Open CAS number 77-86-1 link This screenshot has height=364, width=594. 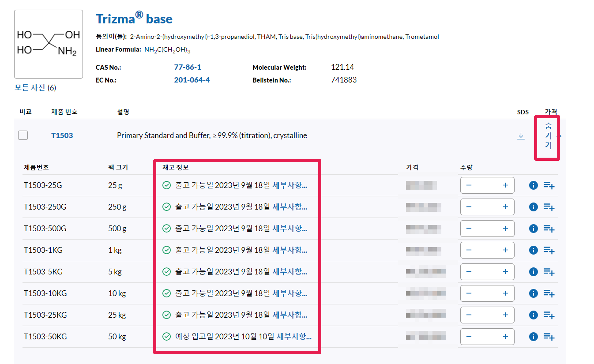tap(187, 67)
